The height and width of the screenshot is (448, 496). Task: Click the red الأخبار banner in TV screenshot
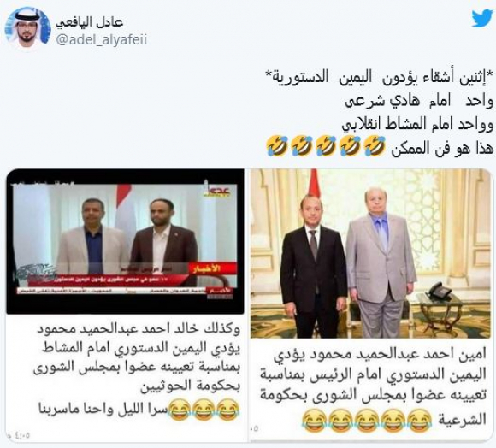(212, 269)
